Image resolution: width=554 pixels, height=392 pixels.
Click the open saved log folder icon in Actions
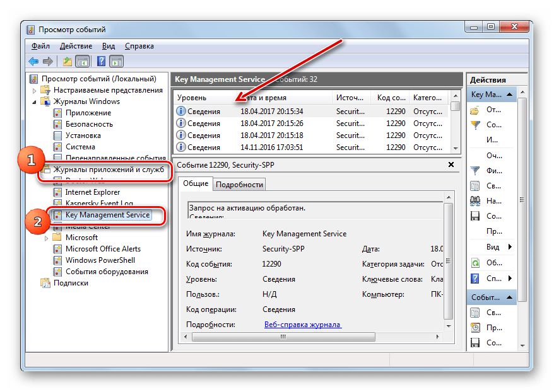click(475, 110)
